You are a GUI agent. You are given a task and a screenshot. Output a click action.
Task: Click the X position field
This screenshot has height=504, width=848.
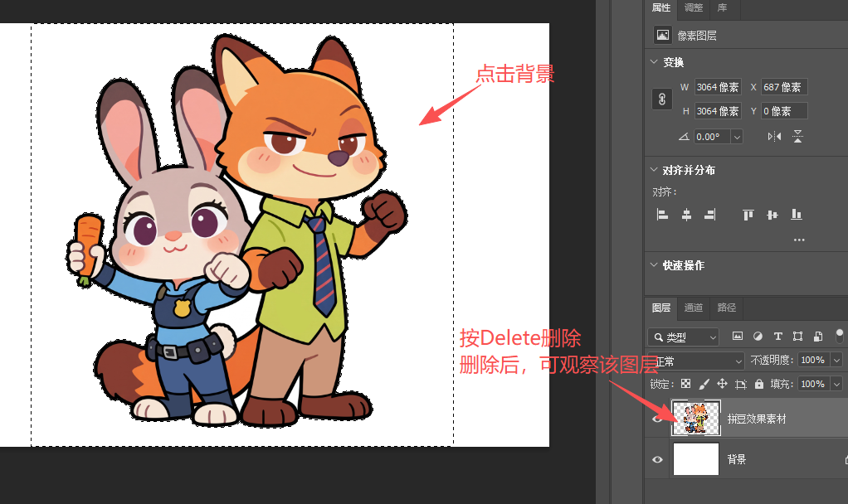pos(784,87)
